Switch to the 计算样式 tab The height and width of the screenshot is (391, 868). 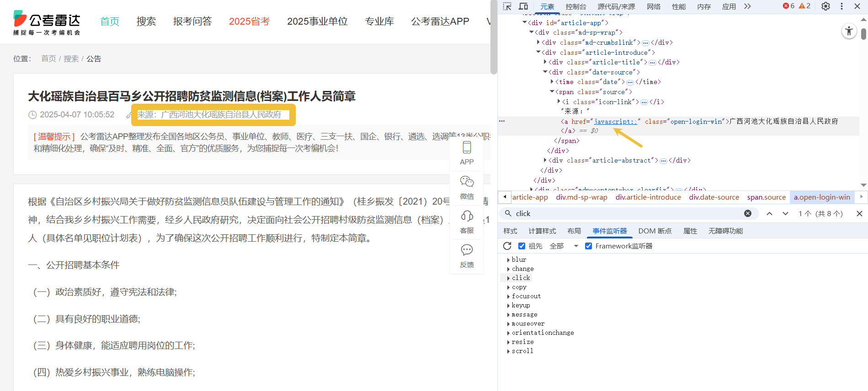(x=542, y=231)
